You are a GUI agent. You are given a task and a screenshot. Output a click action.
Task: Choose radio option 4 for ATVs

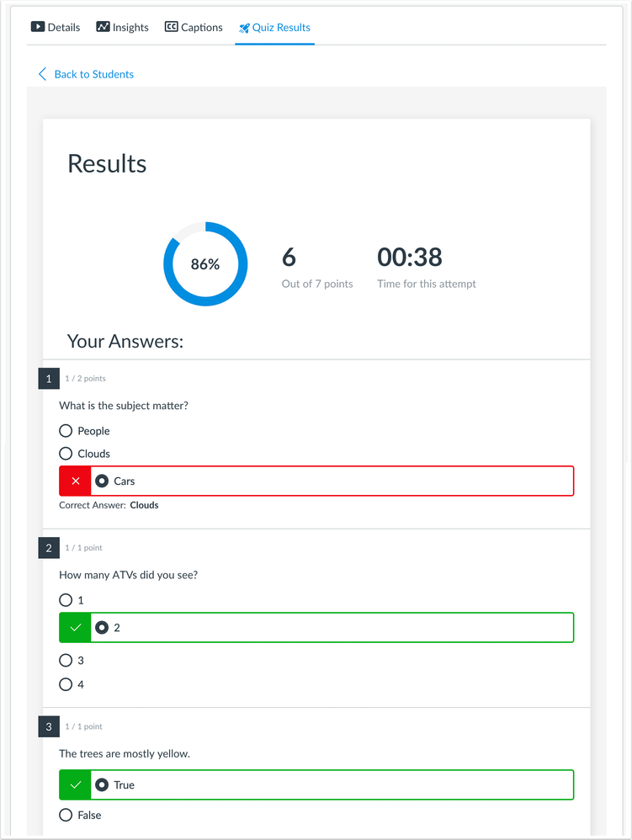coord(66,684)
